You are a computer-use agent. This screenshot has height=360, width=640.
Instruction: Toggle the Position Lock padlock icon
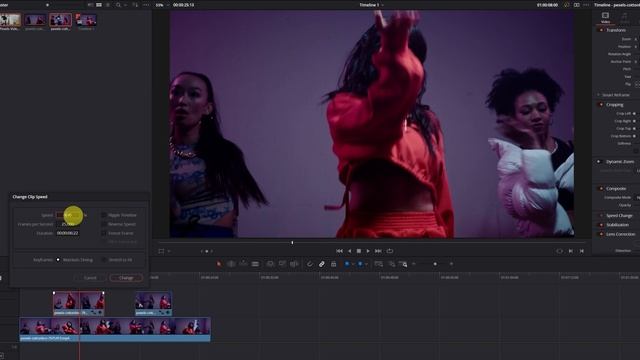pyautogui.click(x=333, y=264)
